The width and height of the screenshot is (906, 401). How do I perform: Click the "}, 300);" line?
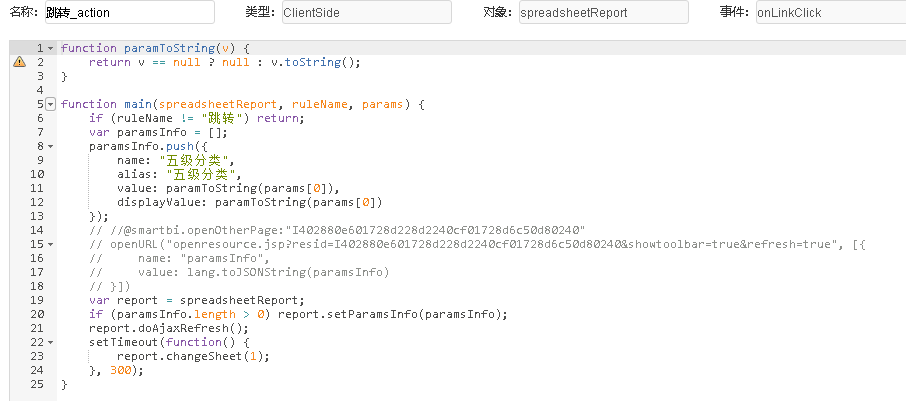[116, 370]
